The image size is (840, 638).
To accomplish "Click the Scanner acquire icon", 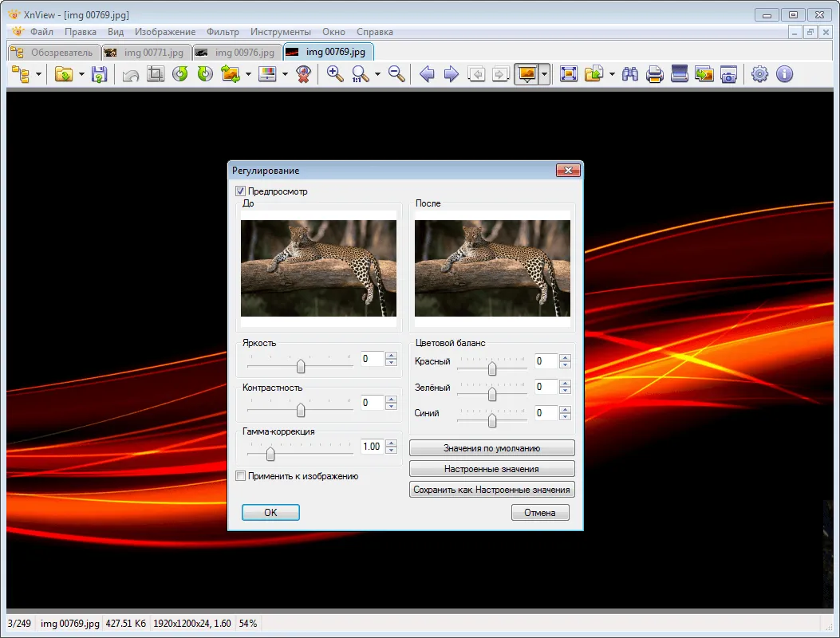I will (x=680, y=74).
